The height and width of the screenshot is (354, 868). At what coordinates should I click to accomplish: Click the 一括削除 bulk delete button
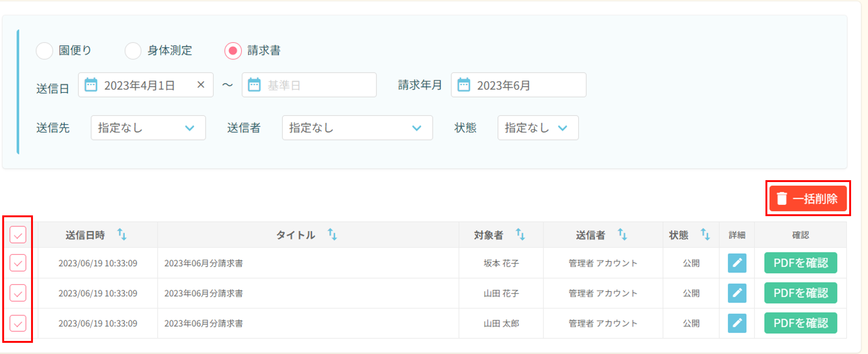pyautogui.click(x=808, y=198)
